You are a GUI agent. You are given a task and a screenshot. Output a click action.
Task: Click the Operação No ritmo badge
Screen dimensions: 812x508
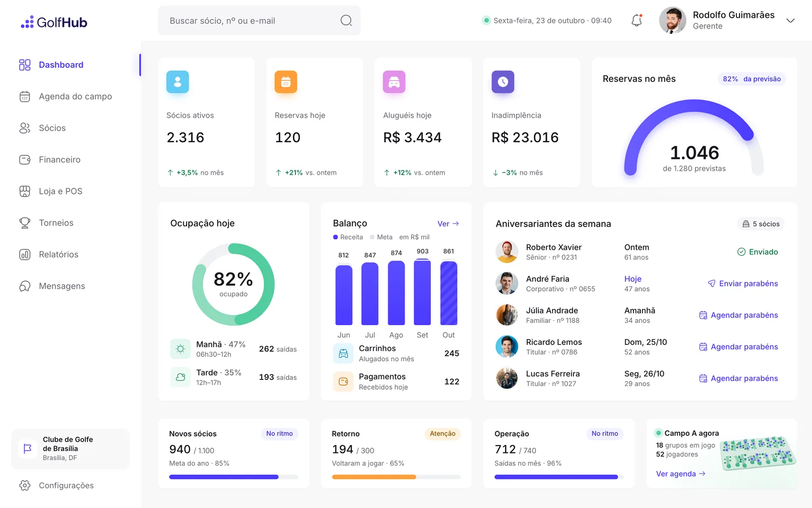[605, 433]
